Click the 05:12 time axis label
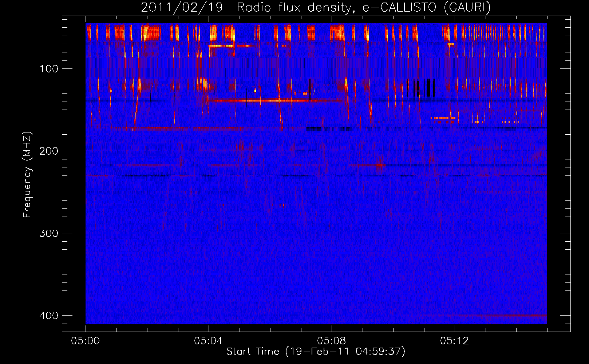The width and height of the screenshot is (589, 364). (455, 341)
